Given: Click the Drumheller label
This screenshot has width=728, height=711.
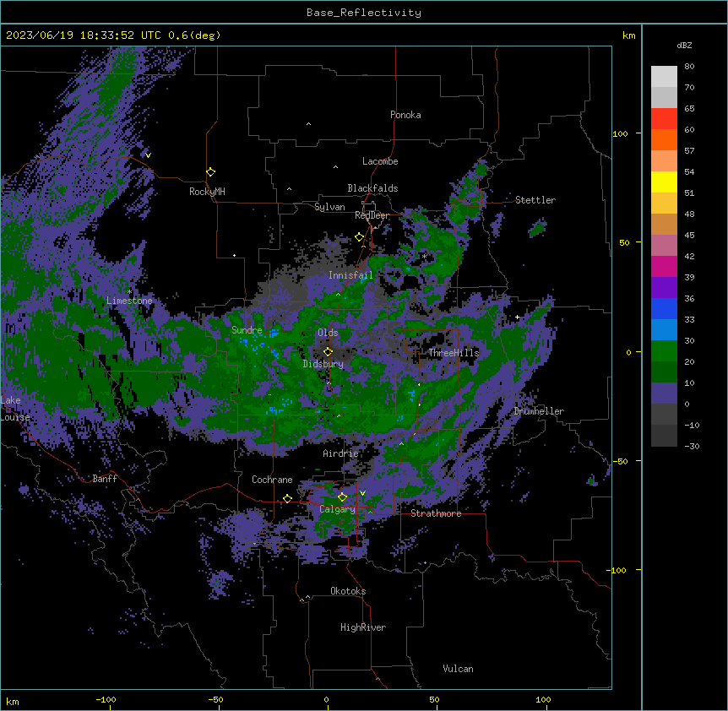Looking at the screenshot, I should (x=539, y=411).
